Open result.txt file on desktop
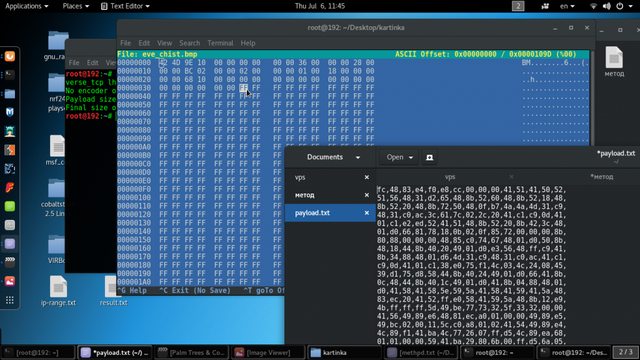Image resolution: width=640 pixels, height=360 pixels. click(x=113, y=291)
